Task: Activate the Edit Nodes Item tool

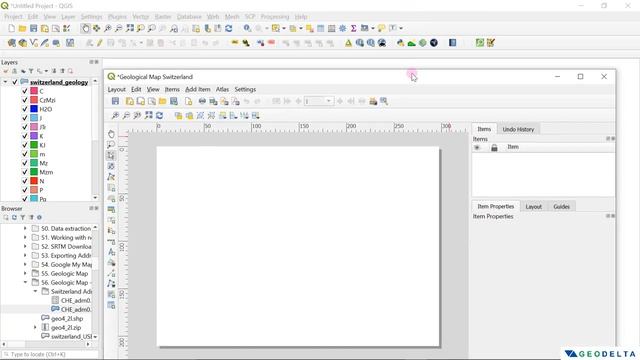Action: click(x=111, y=177)
